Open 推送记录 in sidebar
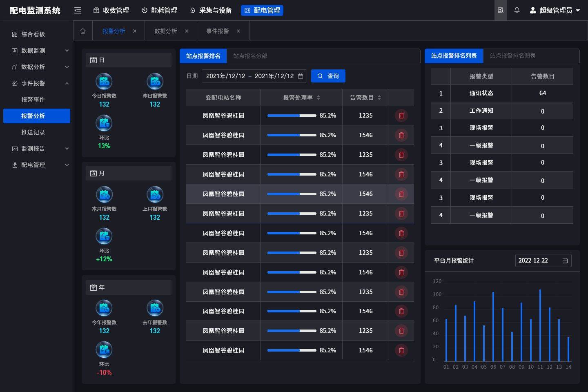Screen dimensions: 588x392 pyautogui.click(x=33, y=132)
